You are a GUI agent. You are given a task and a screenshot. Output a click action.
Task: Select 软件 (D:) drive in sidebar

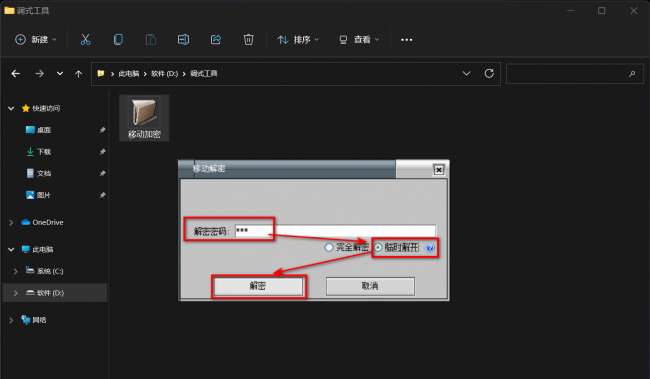click(50, 293)
